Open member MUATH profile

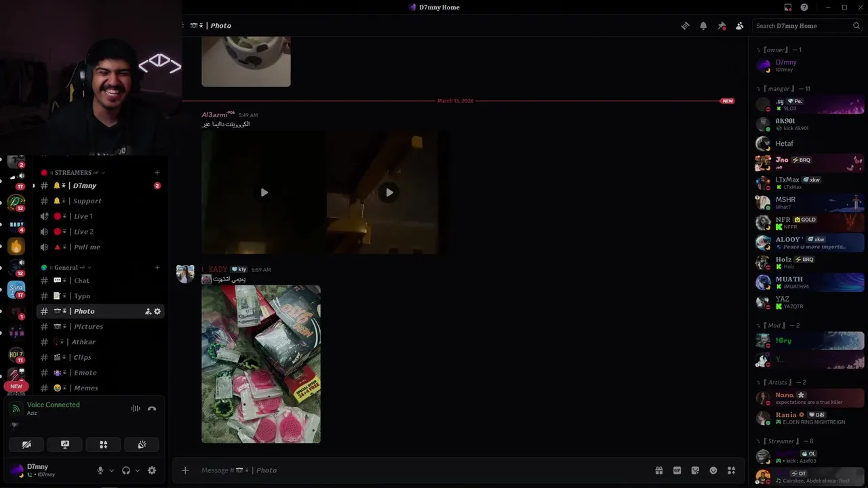pos(810,282)
